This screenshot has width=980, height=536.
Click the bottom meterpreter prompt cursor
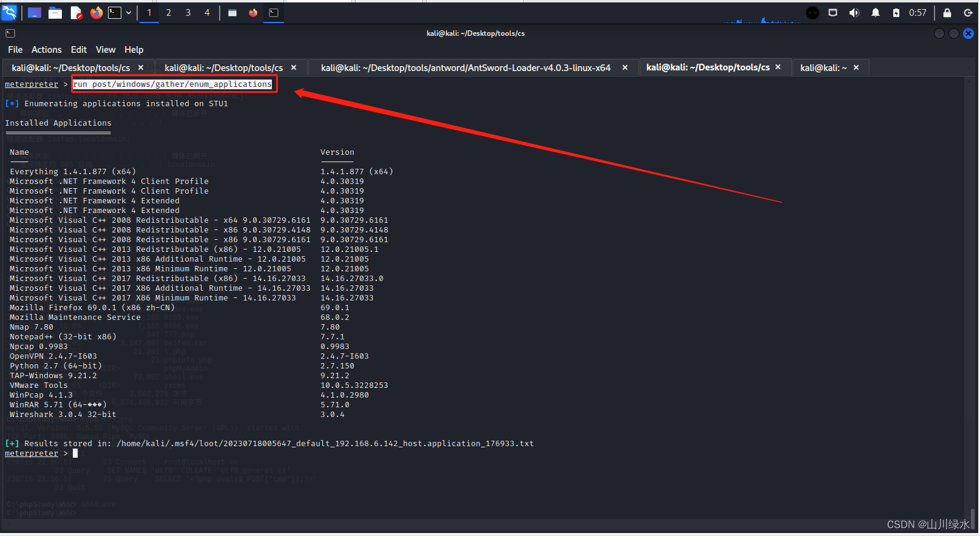pos(75,453)
